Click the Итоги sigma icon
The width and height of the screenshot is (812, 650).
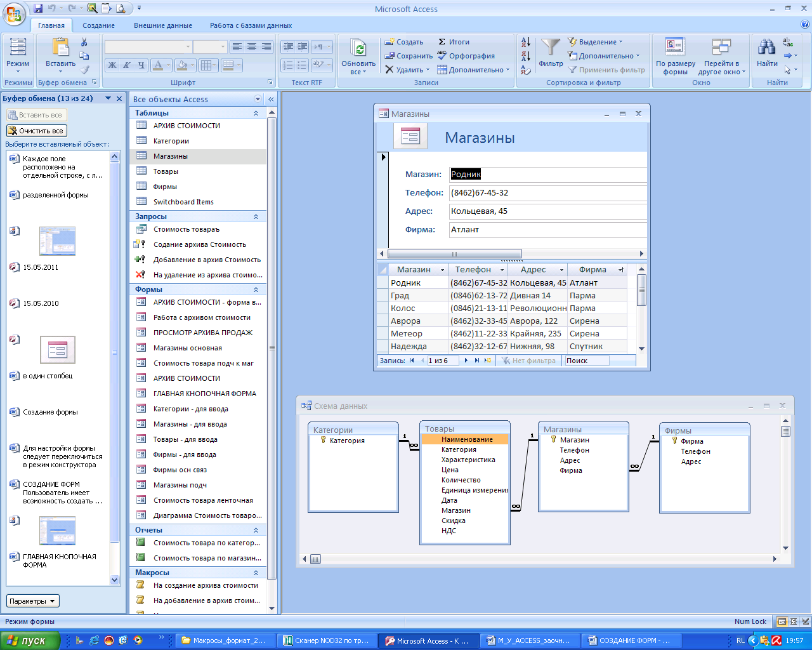[x=442, y=42]
